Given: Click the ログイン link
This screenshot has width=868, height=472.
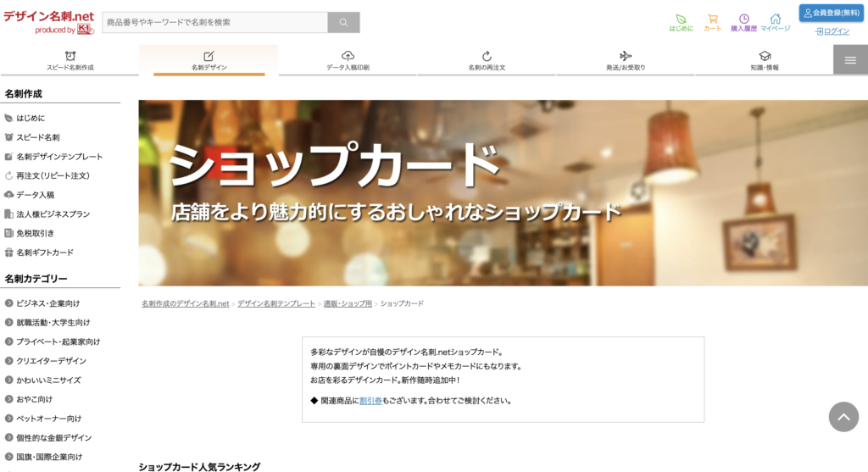Looking at the screenshot, I should pos(832,31).
